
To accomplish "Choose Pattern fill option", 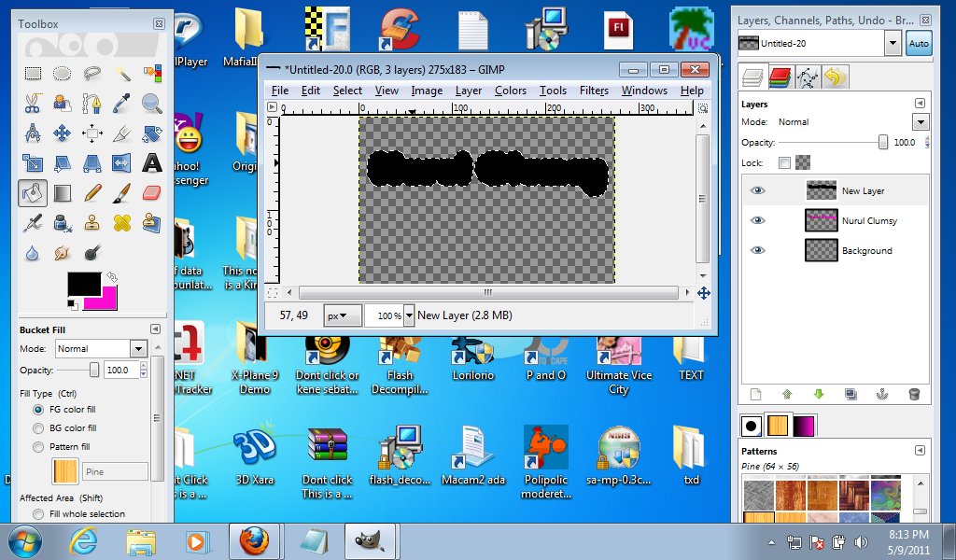I will pos(38,447).
